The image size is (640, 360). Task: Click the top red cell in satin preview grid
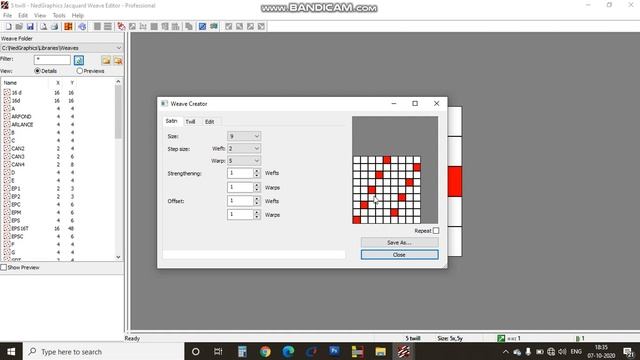point(387,160)
